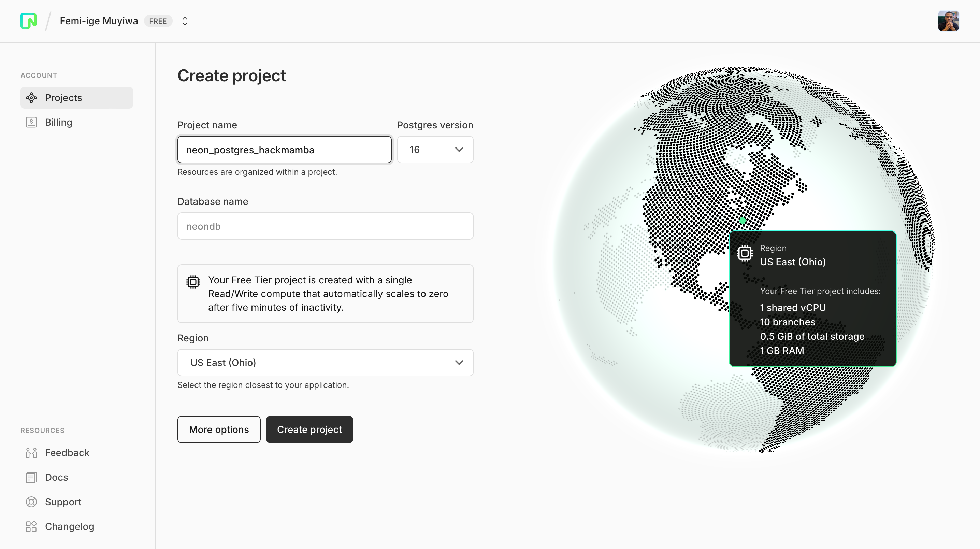Click the green region dot on globe
The height and width of the screenshot is (549, 980).
coord(742,221)
